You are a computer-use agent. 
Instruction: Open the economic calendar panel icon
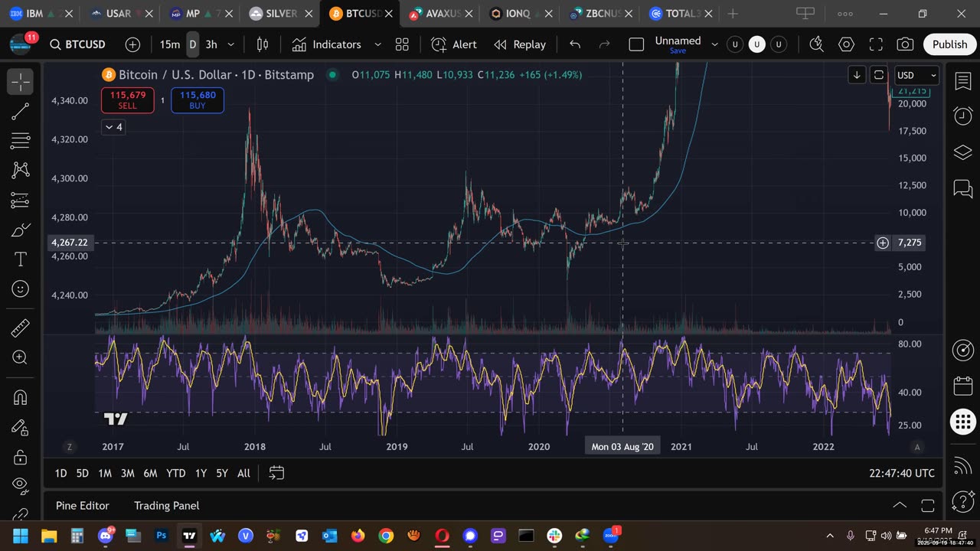963,386
